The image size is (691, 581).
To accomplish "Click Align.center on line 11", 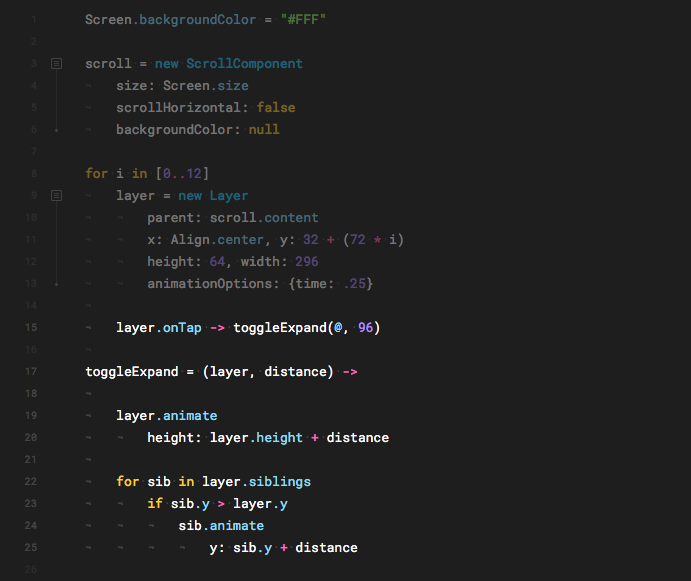I will [x=217, y=240].
